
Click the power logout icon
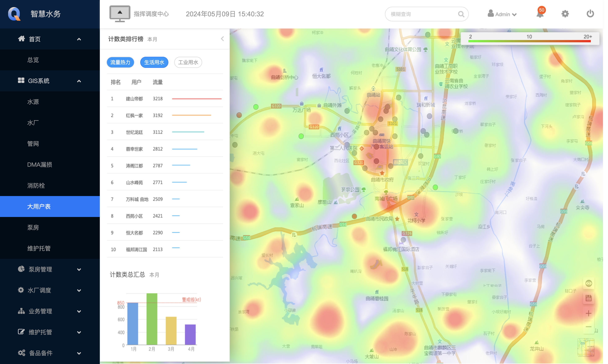(x=590, y=14)
